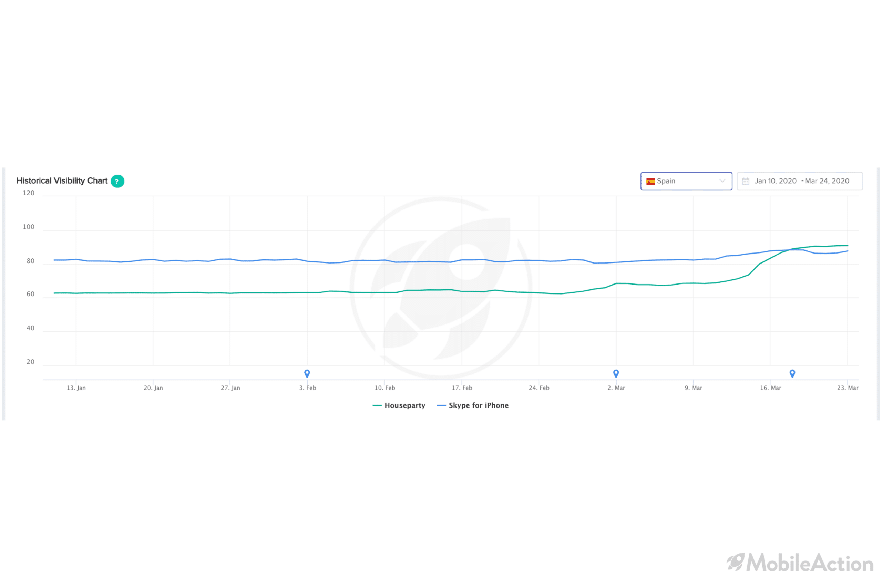The height and width of the screenshot is (588, 882).
Task: Toggle the Houseparty legend entry
Action: [x=399, y=405]
